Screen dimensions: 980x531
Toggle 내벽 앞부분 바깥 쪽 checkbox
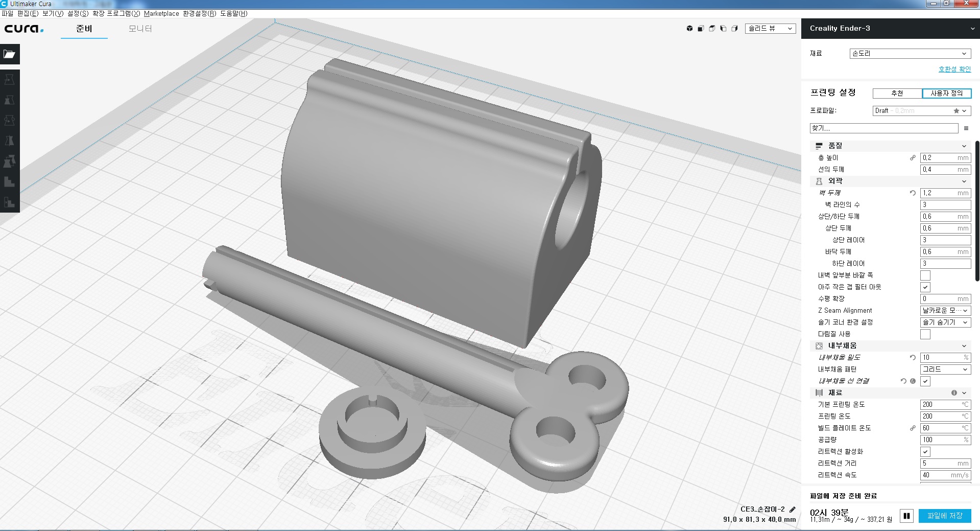(925, 275)
